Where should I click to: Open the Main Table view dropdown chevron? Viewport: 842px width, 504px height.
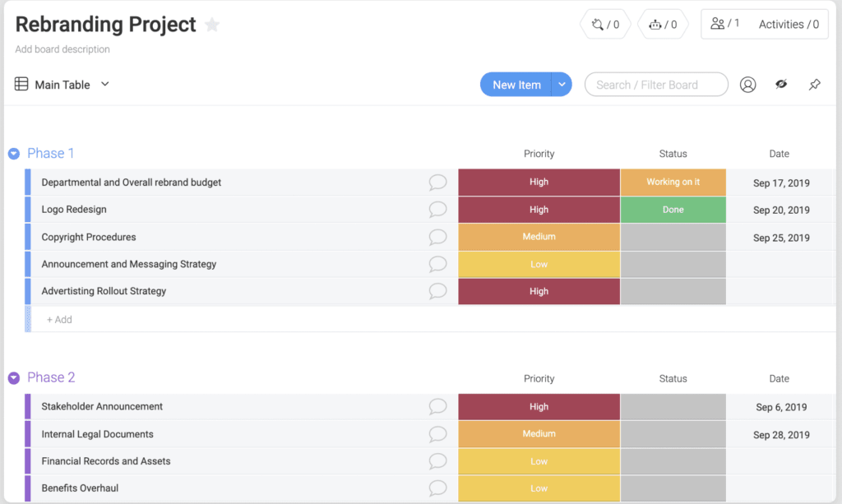[104, 84]
